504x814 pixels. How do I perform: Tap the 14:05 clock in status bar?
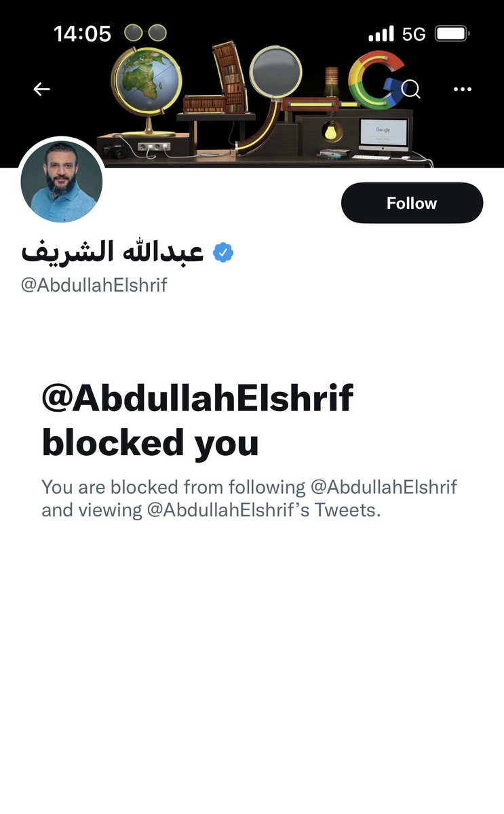pyautogui.click(x=82, y=33)
